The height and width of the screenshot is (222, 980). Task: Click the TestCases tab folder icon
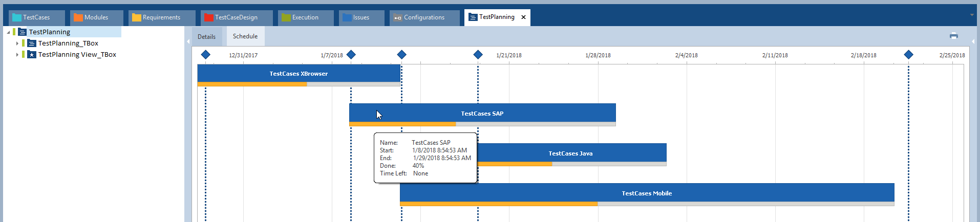17,17
